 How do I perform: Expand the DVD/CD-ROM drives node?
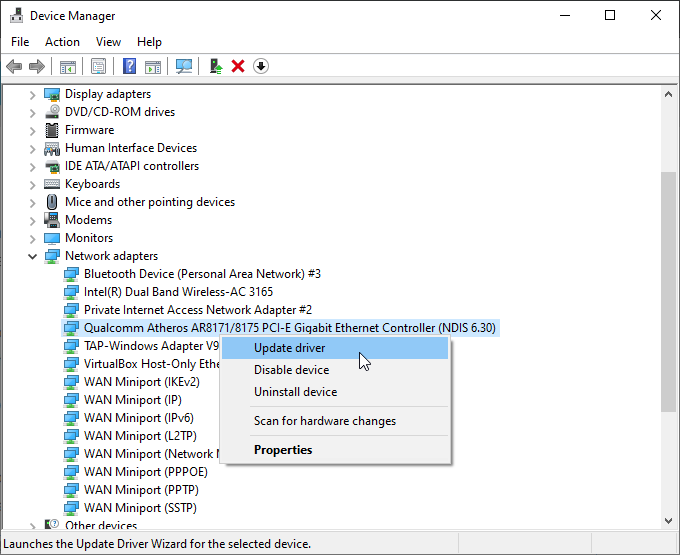pos(33,113)
